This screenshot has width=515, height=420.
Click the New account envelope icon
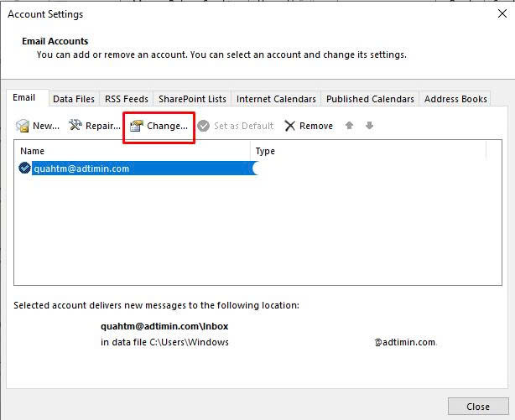click(23, 126)
